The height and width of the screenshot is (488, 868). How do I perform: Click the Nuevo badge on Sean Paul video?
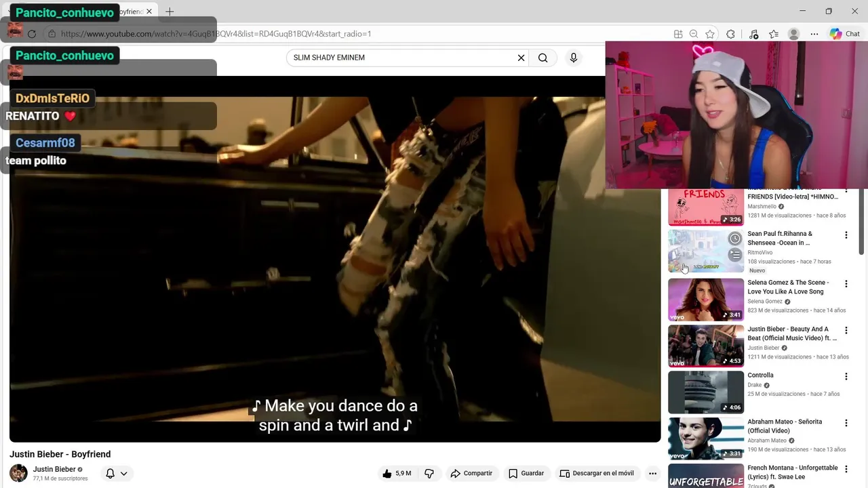point(757,270)
